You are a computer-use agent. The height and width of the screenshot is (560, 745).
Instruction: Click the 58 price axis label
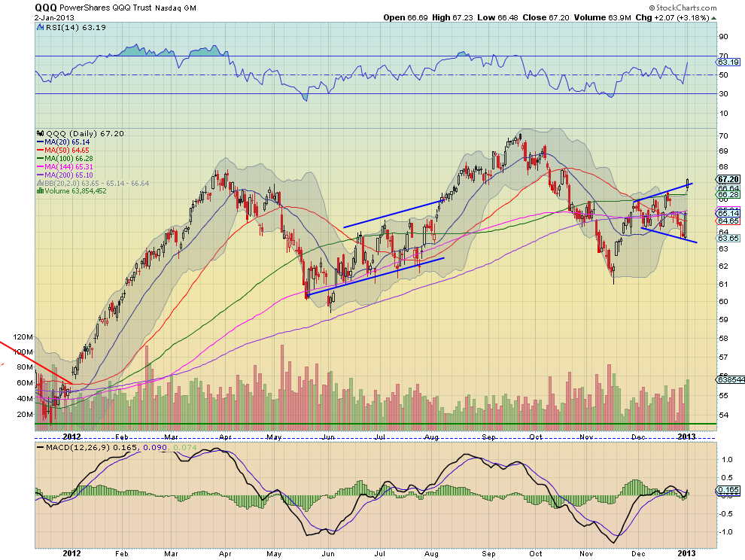tap(724, 339)
